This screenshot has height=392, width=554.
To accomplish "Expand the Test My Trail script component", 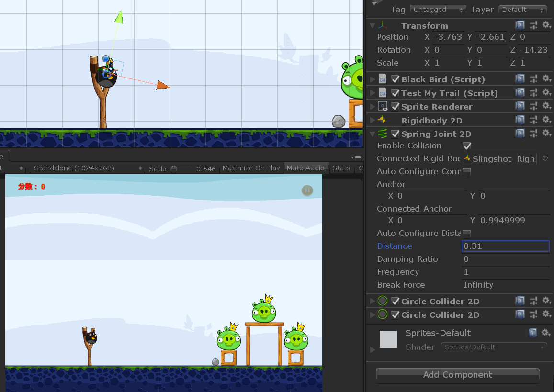I will [373, 93].
